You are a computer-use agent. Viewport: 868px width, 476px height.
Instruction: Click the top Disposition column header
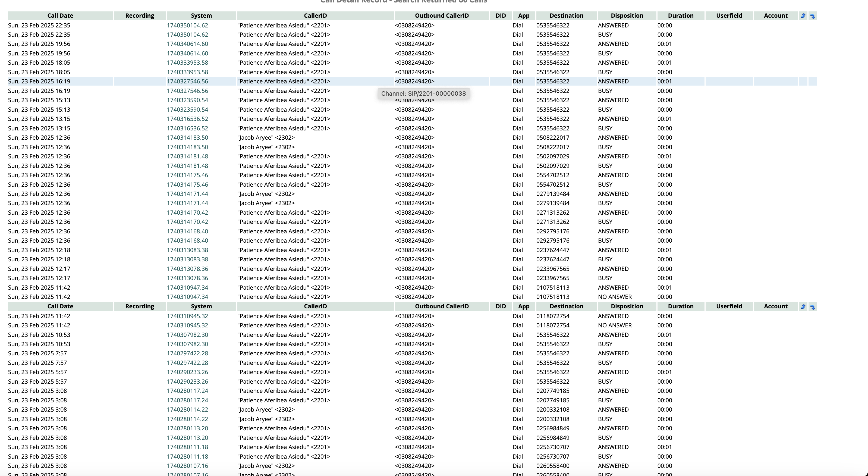tap(627, 15)
